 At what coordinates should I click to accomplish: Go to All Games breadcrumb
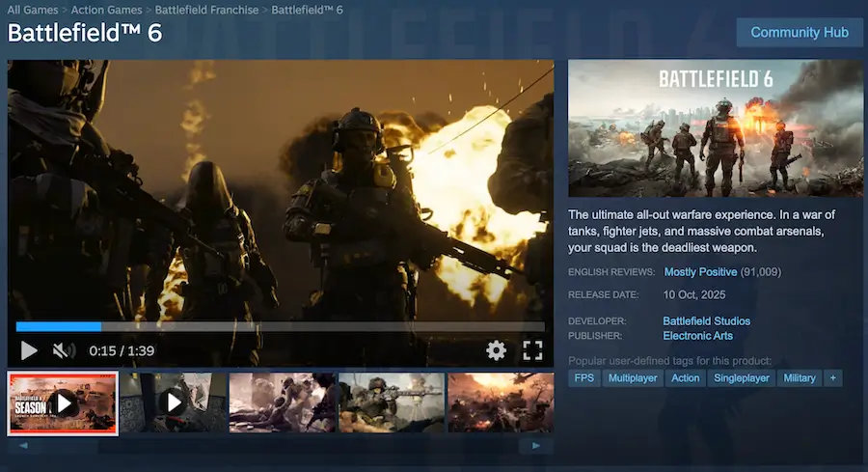click(x=33, y=10)
